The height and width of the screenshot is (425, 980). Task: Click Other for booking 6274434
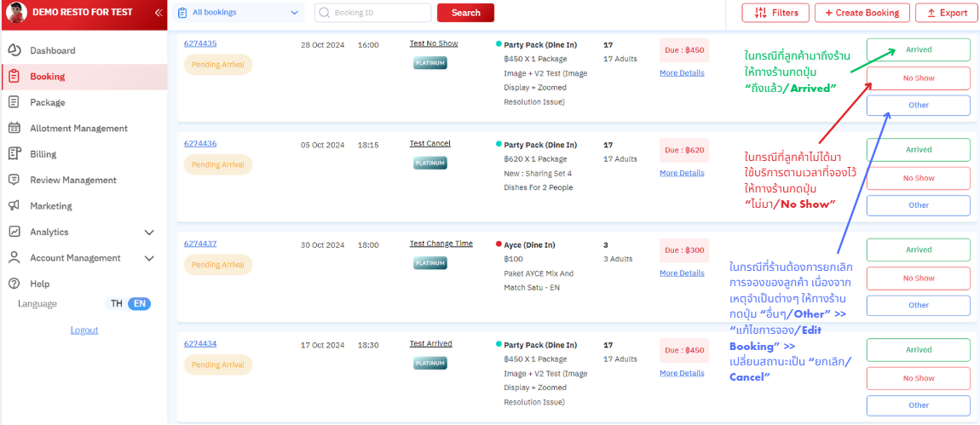point(918,405)
